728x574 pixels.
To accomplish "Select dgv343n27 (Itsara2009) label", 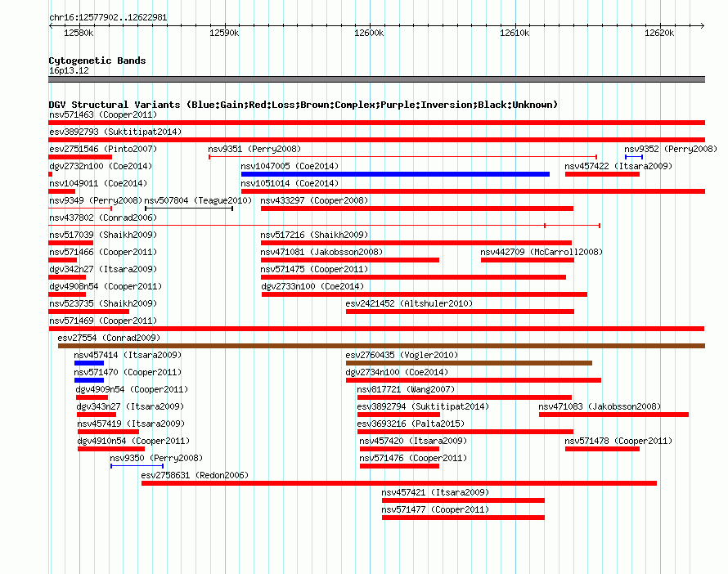I will point(130,406).
